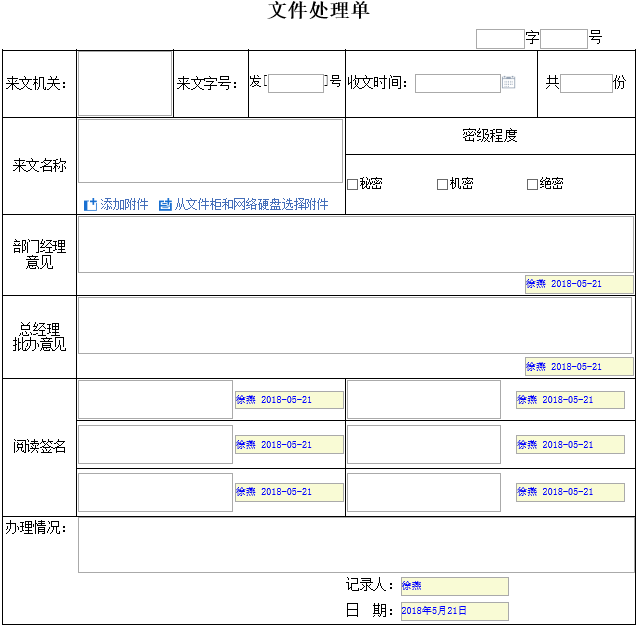The width and height of the screenshot is (640, 628).
Task: Click the file cabinet icon for attachments
Action: click(x=165, y=204)
